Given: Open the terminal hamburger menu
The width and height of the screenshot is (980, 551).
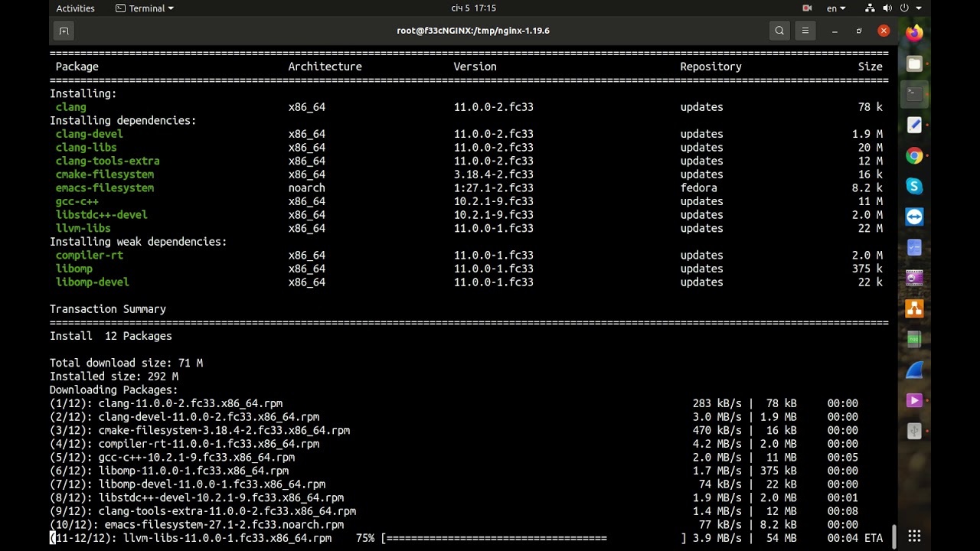Looking at the screenshot, I should pyautogui.click(x=805, y=31).
